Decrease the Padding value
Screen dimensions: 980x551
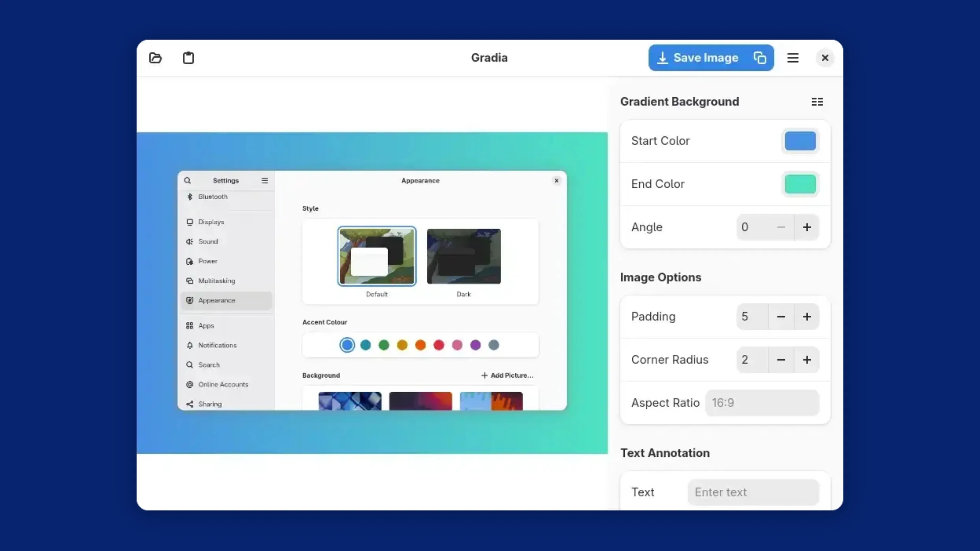click(781, 317)
